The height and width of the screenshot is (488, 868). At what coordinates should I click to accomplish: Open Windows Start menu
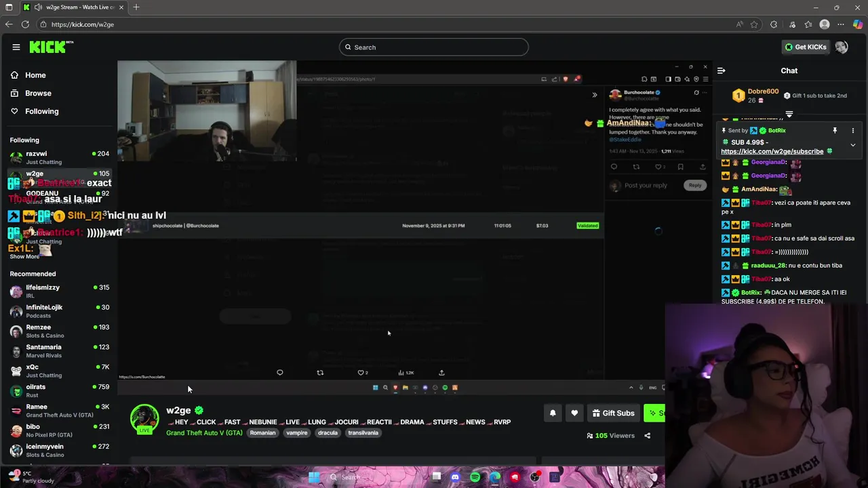[x=314, y=477]
